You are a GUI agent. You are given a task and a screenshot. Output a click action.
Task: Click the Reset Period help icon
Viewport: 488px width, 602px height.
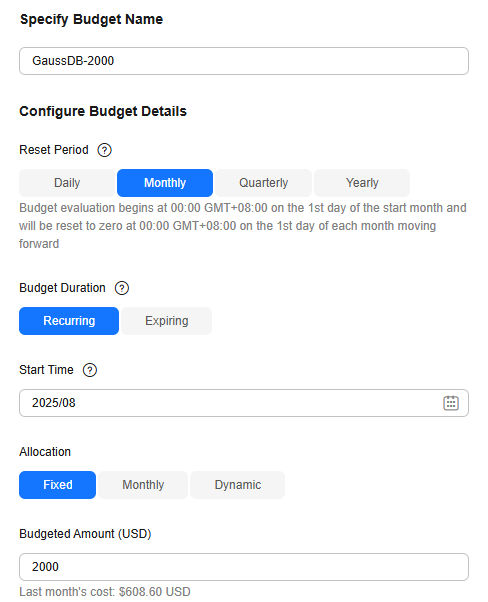(x=104, y=150)
